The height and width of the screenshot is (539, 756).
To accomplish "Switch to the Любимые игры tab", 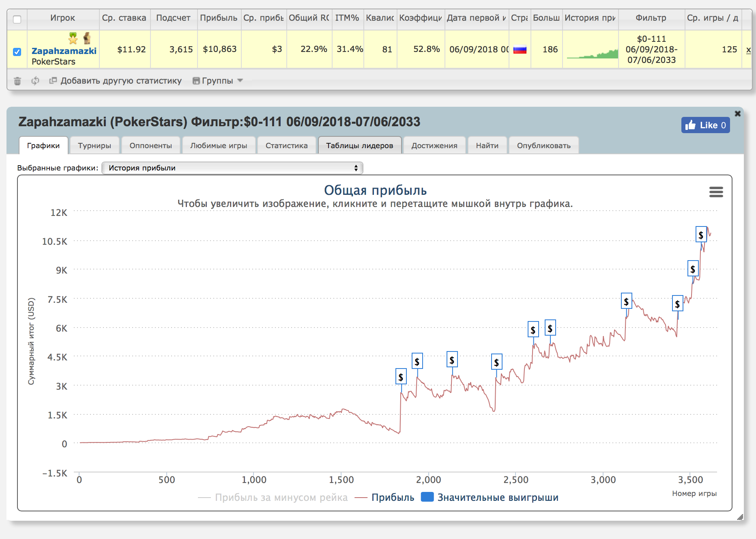I will click(x=219, y=145).
